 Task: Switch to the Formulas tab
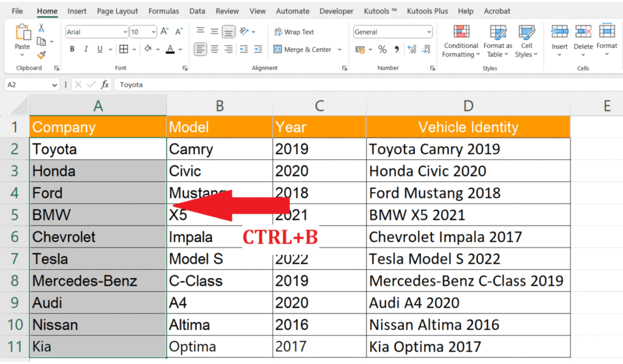pyautogui.click(x=164, y=11)
